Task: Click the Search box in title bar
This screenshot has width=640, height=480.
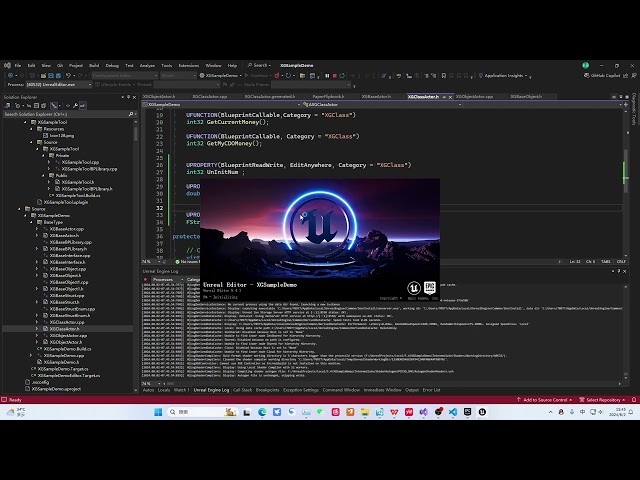Action: tap(259, 65)
